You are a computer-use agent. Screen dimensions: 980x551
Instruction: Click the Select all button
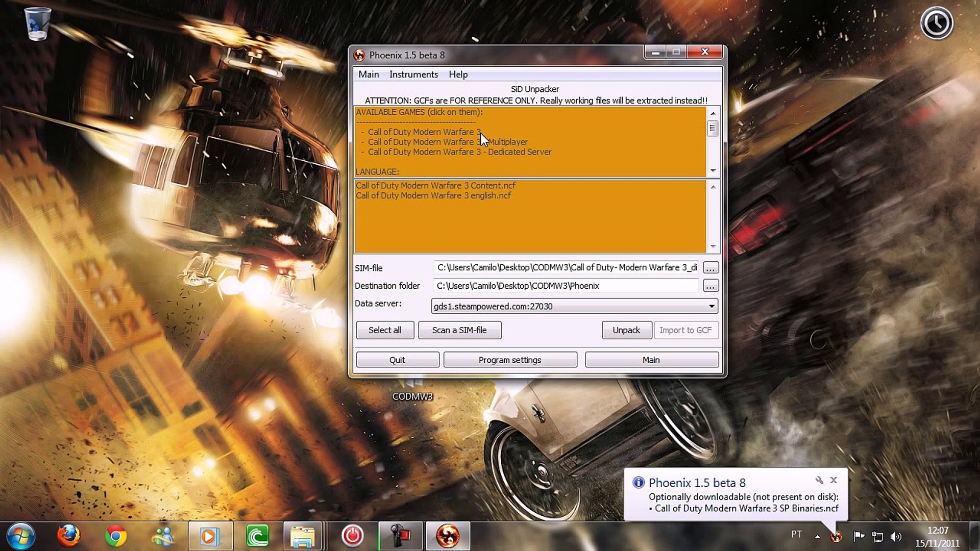tap(385, 330)
